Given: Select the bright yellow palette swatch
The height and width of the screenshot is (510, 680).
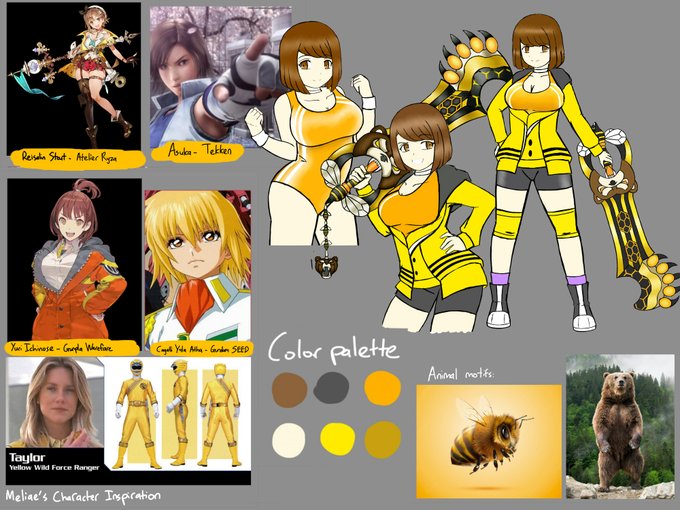Looking at the screenshot, I should tap(337, 439).
